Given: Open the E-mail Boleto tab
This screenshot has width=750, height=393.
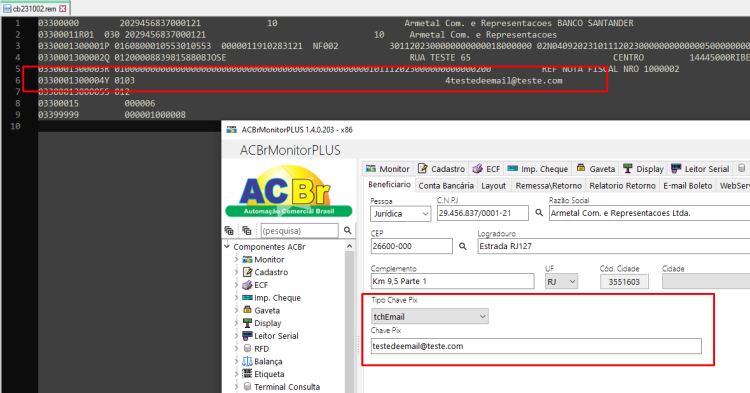Looking at the screenshot, I should click(x=687, y=186).
